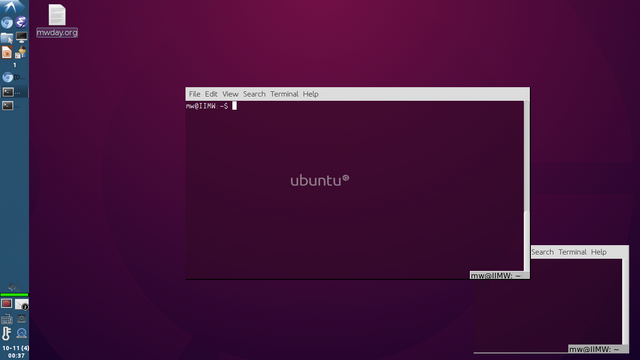This screenshot has height=360, width=640.
Task: Open Help menu in the background terminal
Action: coord(599,252)
